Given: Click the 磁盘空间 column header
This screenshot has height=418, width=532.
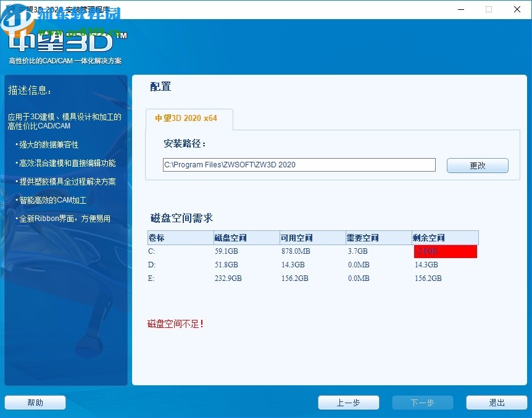Looking at the screenshot, I should [247, 238].
